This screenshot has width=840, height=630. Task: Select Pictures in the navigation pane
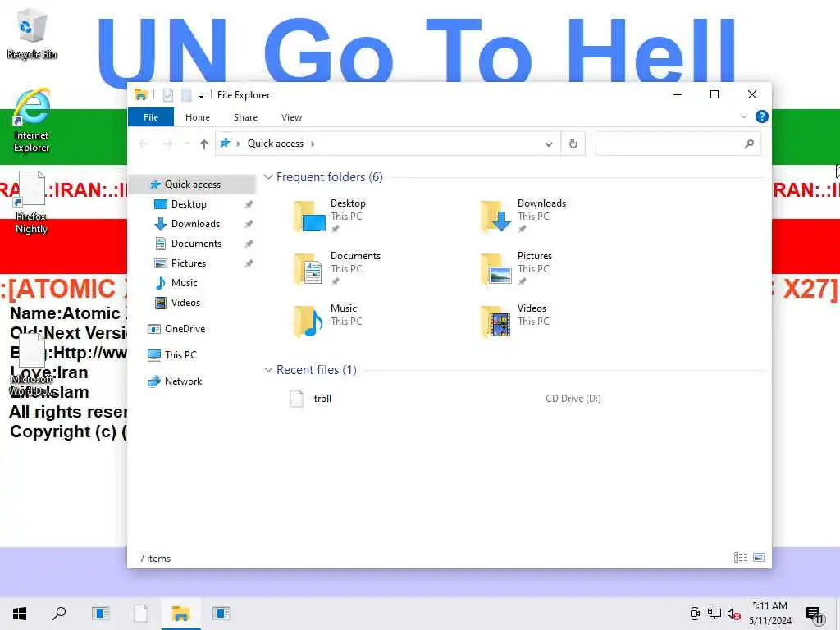click(x=188, y=263)
